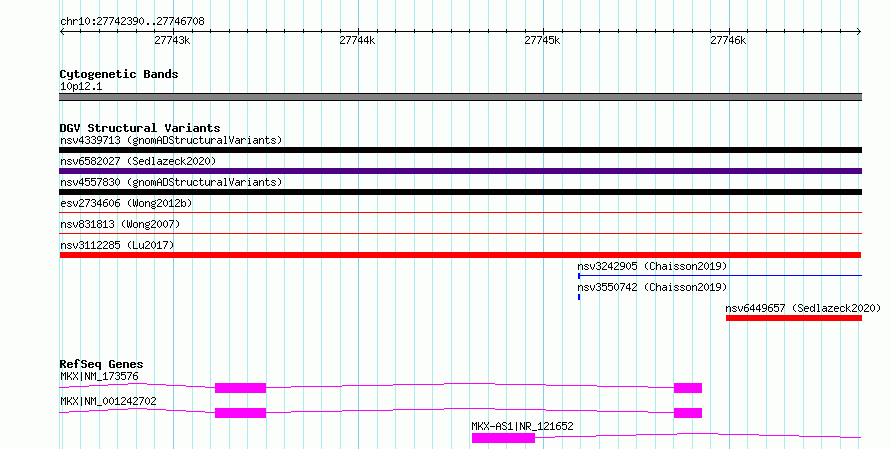Click the DGV Structural Variants track title
The height and width of the screenshot is (449, 890).
coord(140,128)
